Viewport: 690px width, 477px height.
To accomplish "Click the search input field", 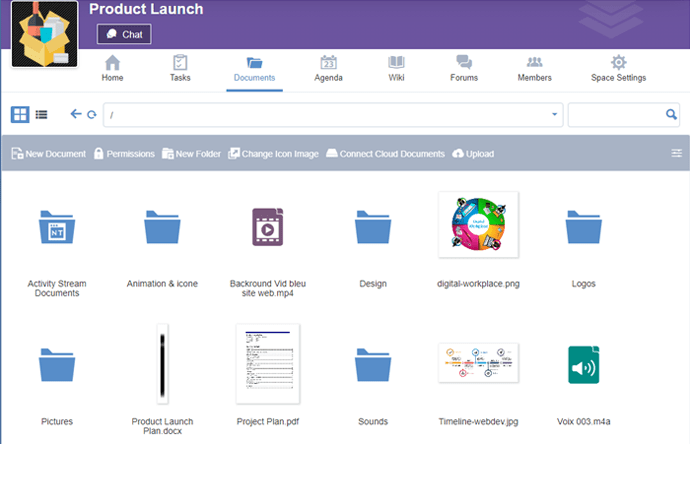I will [616, 115].
